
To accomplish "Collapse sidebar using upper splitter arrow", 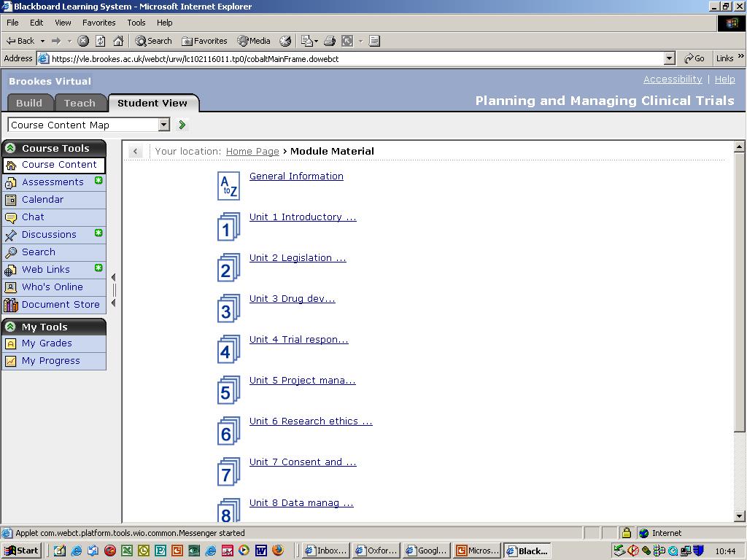I will click(x=113, y=277).
